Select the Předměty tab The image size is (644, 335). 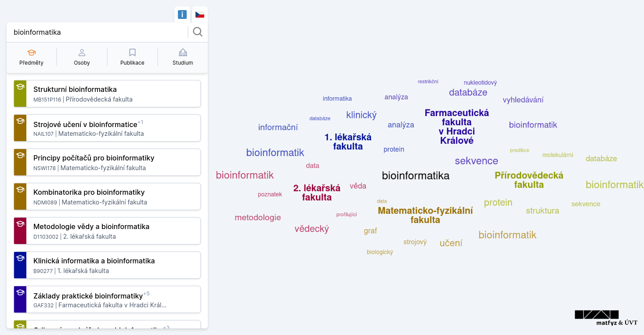click(32, 57)
